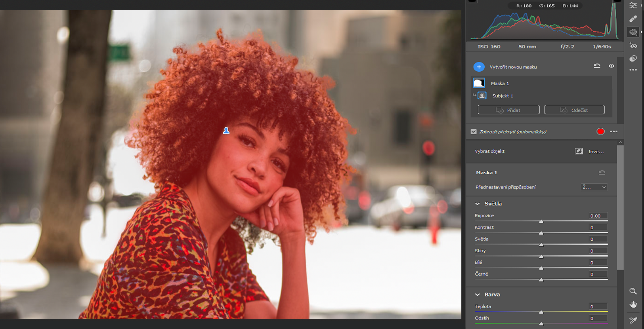Click the 'Vytvořit novou masku' text
Screen dimensions: 644x329
pyautogui.click(x=513, y=67)
